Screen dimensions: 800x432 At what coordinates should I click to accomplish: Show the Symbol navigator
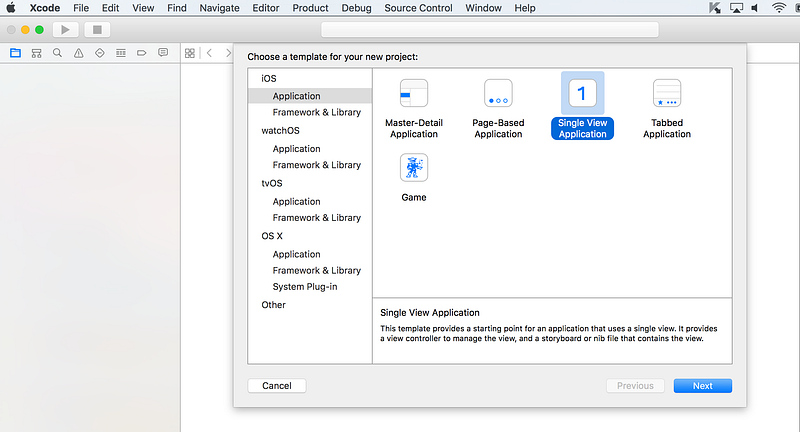36,53
